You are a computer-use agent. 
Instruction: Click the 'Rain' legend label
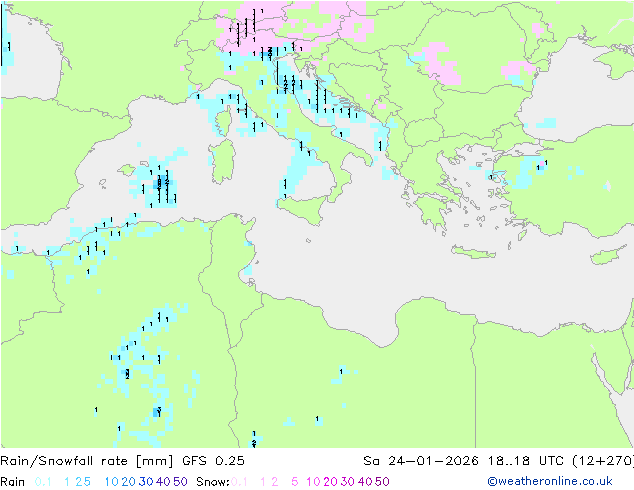[13, 482]
